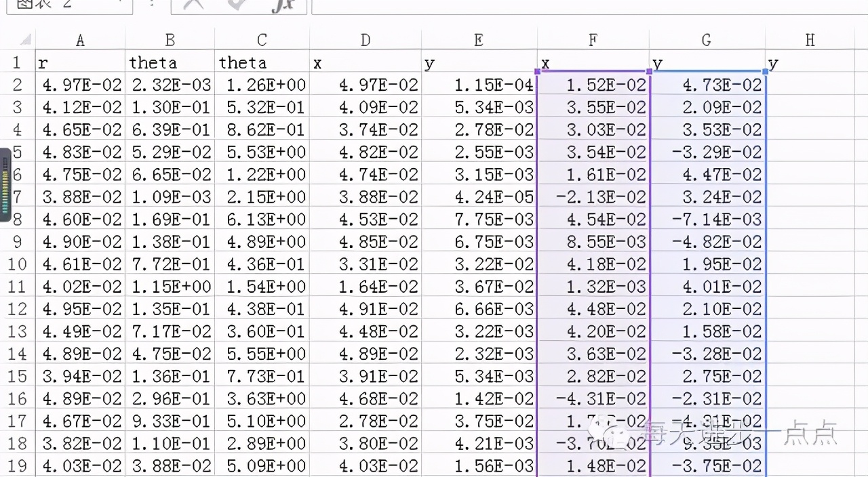Image resolution: width=868 pixels, height=477 pixels.
Task: Click inside the formula bar input
Action: coord(589,5)
